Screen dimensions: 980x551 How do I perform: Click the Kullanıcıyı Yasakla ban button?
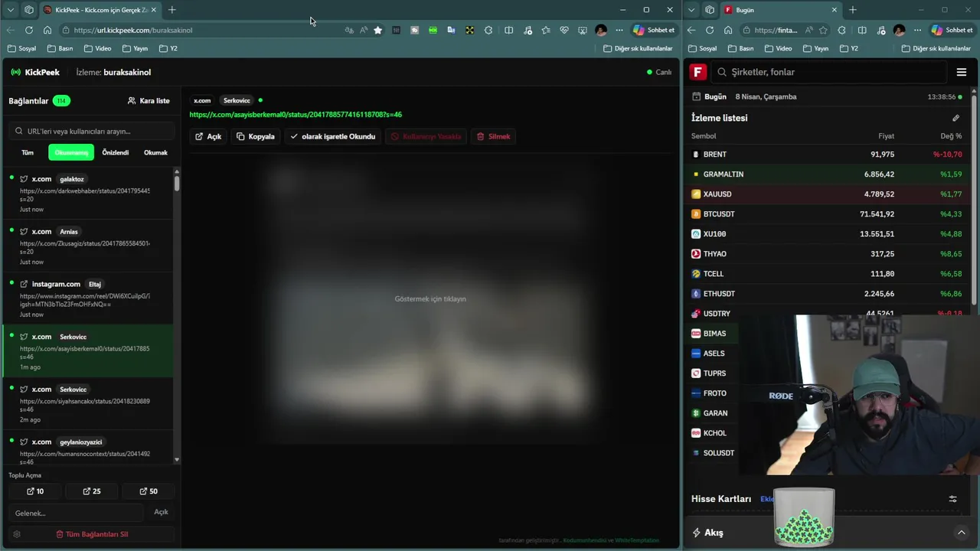tap(426, 136)
